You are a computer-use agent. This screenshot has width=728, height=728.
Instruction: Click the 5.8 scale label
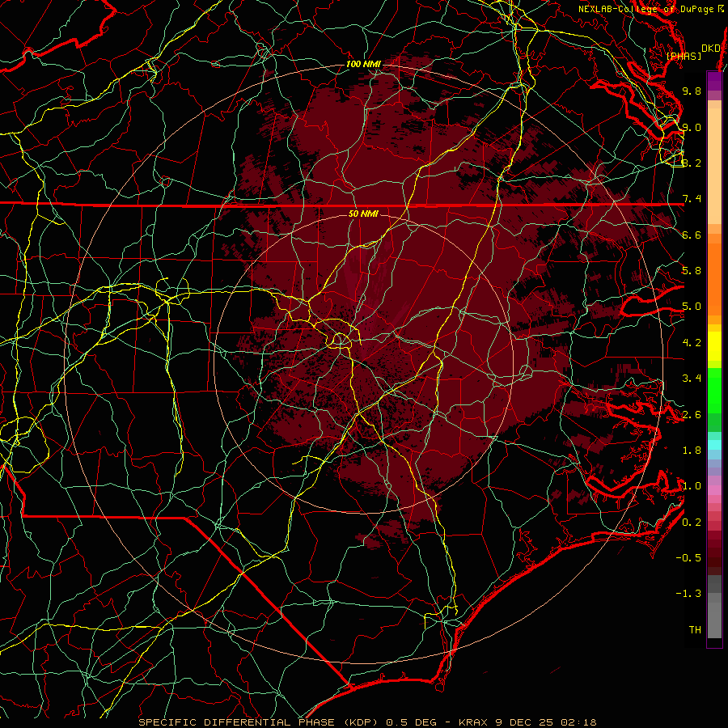click(x=692, y=271)
